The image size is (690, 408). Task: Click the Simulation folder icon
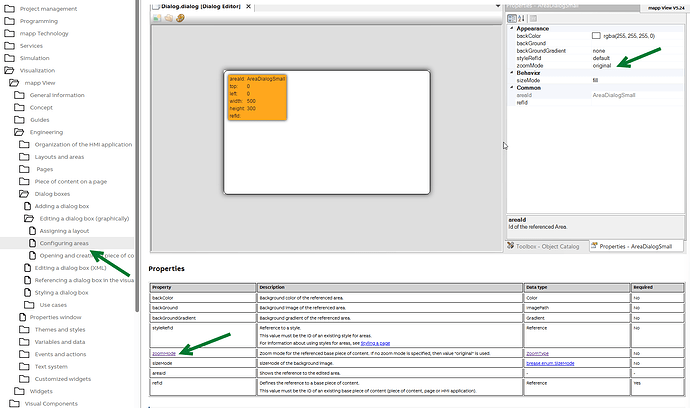[x=9, y=58]
